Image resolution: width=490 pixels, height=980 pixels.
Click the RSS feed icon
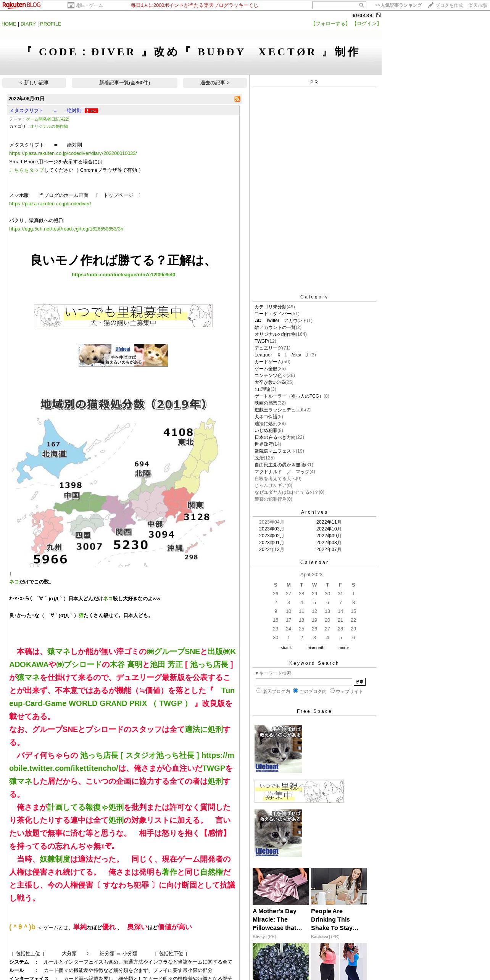(x=237, y=99)
